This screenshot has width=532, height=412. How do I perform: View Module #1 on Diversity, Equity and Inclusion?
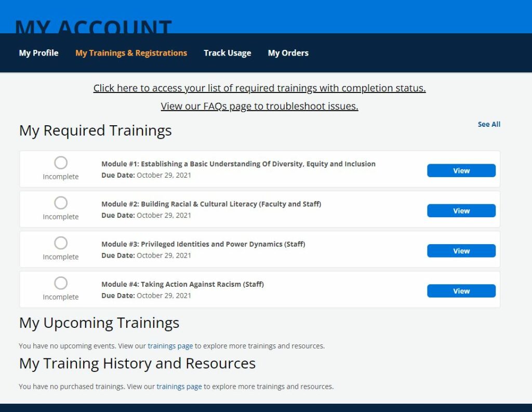(461, 170)
